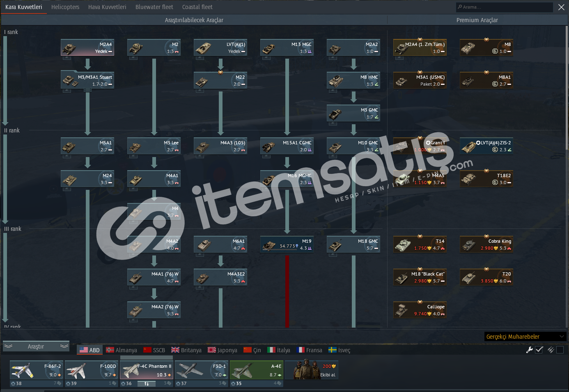Select the Britanya nation tab
The height and width of the screenshot is (392, 569).
[186, 350]
